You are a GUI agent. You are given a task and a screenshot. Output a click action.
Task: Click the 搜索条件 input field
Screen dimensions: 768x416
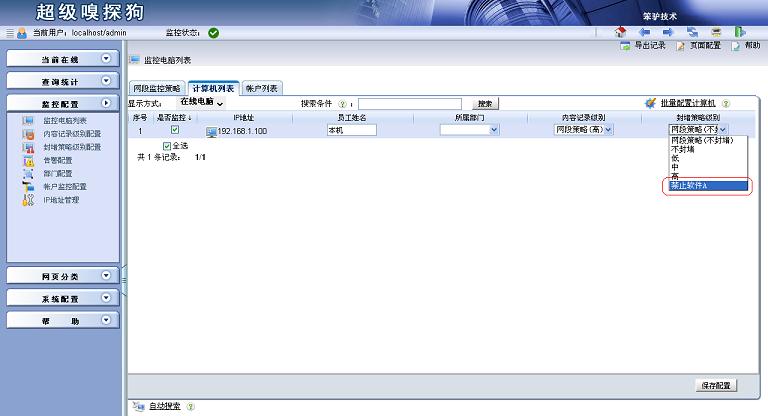(410, 103)
